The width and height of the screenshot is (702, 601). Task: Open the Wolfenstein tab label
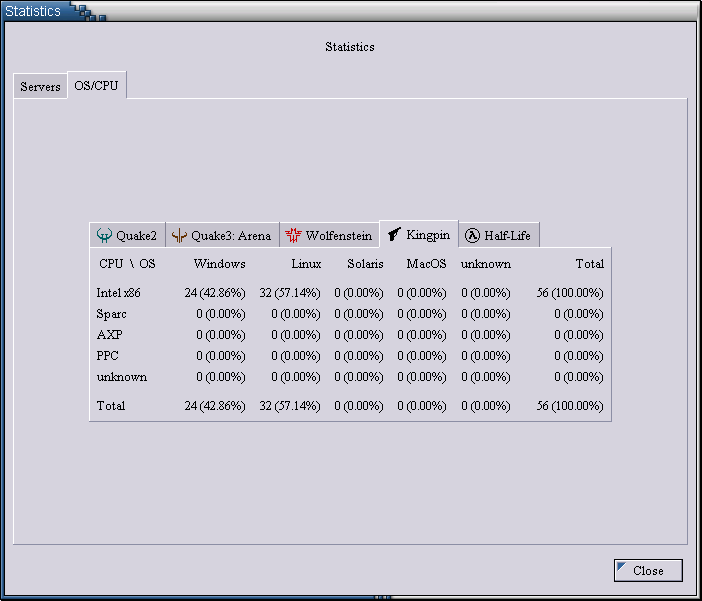[339, 236]
